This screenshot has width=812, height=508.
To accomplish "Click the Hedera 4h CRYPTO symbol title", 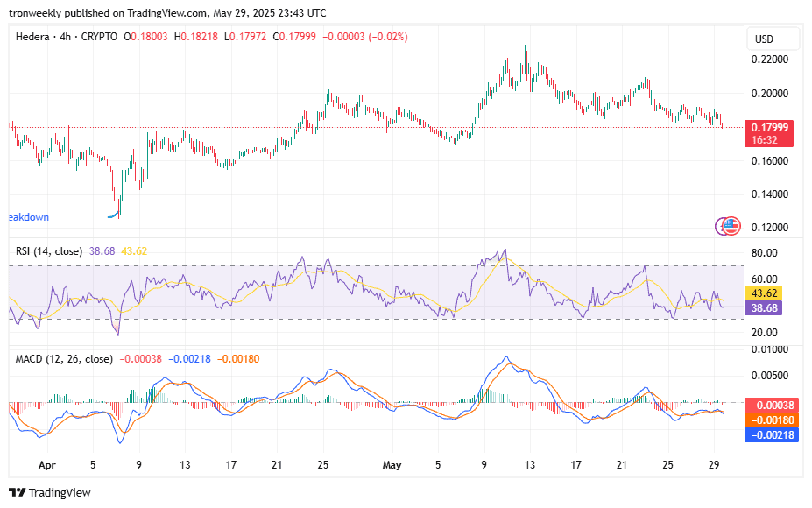I will coord(67,37).
